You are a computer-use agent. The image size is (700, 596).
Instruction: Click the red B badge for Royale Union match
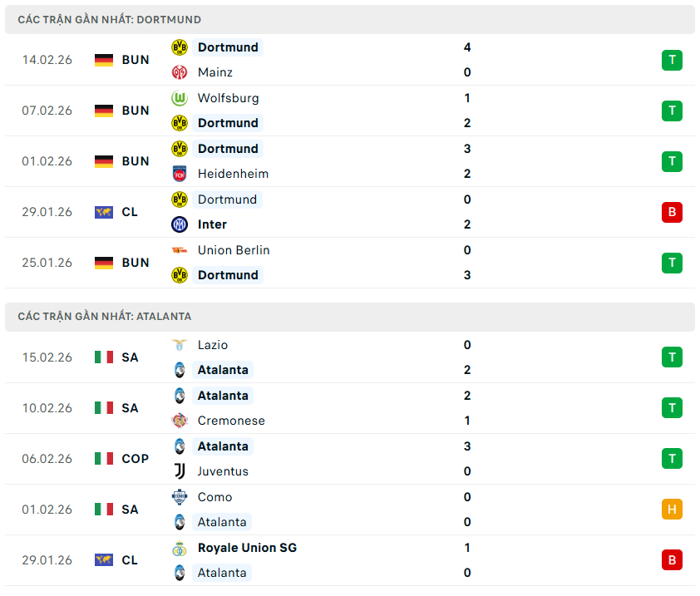672,560
